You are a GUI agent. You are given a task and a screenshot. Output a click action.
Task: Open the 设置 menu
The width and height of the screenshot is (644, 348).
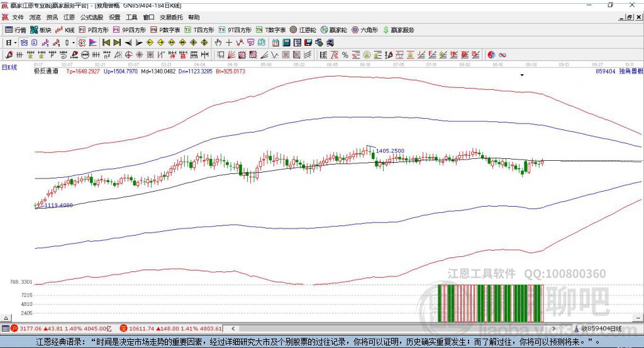pyautogui.click(x=114, y=17)
